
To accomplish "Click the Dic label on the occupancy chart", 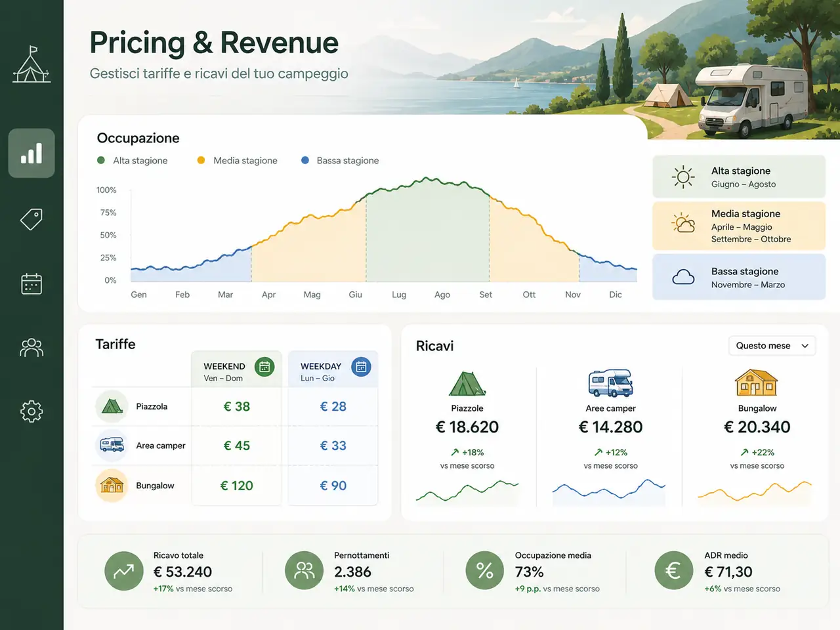I will (616, 295).
